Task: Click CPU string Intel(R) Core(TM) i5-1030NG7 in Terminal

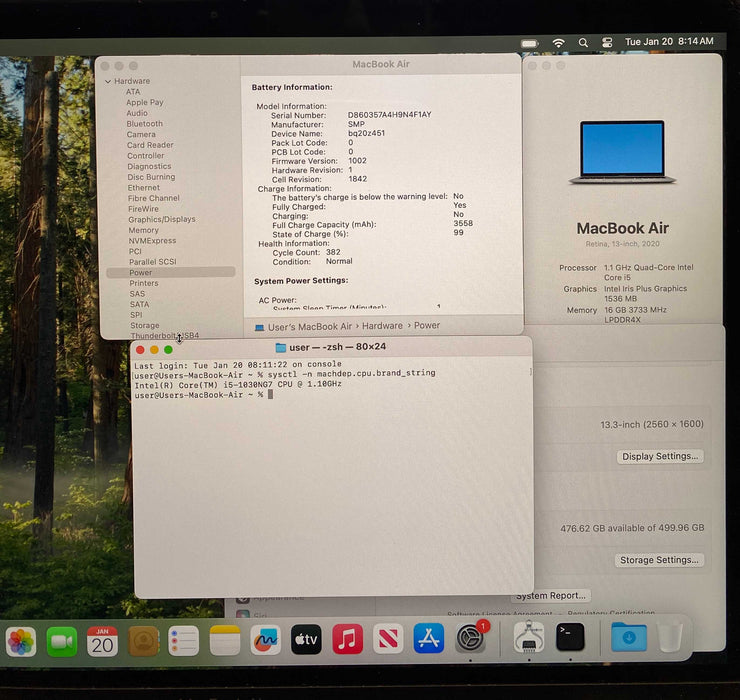Action: coord(203,385)
